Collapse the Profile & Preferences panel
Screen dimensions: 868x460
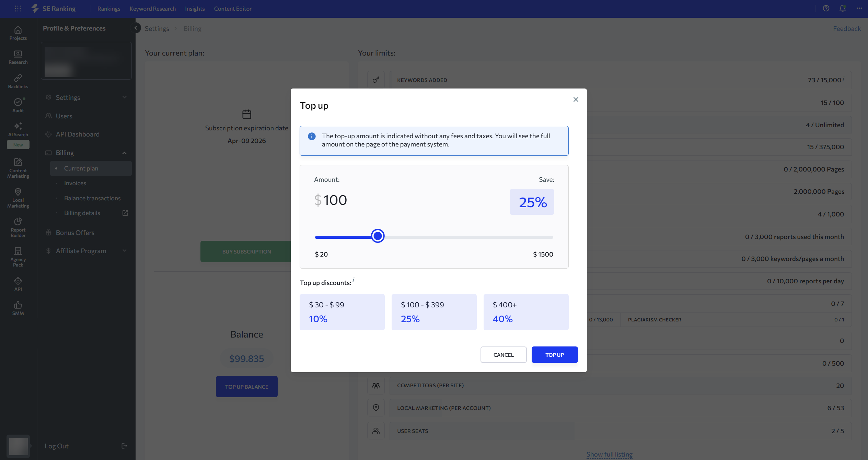(x=136, y=28)
